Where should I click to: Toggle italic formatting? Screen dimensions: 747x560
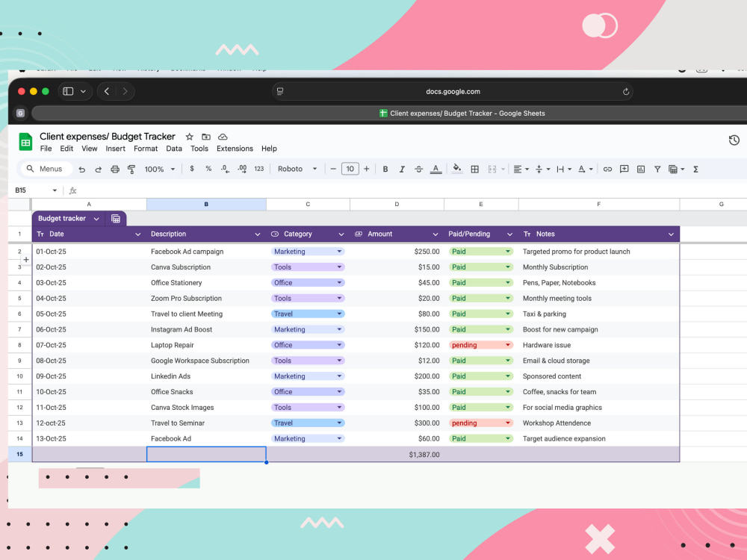coord(402,169)
